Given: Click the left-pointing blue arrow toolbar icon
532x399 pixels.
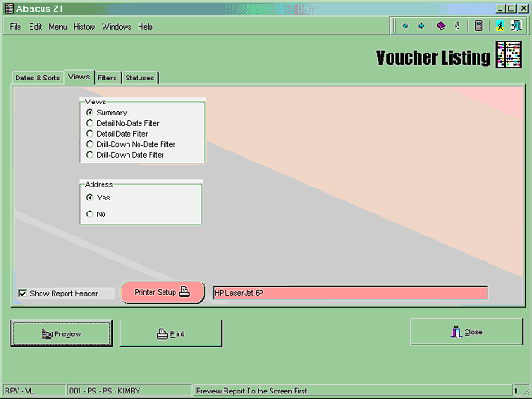Looking at the screenshot, I should tap(405, 26).
